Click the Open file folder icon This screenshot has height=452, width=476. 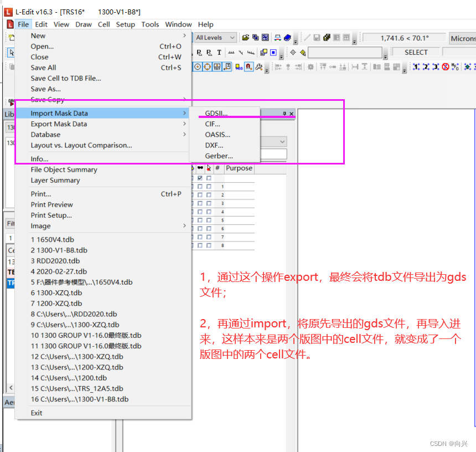coord(246,37)
